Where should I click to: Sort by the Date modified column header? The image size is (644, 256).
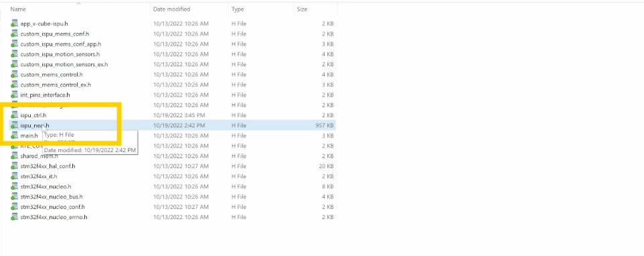click(171, 9)
